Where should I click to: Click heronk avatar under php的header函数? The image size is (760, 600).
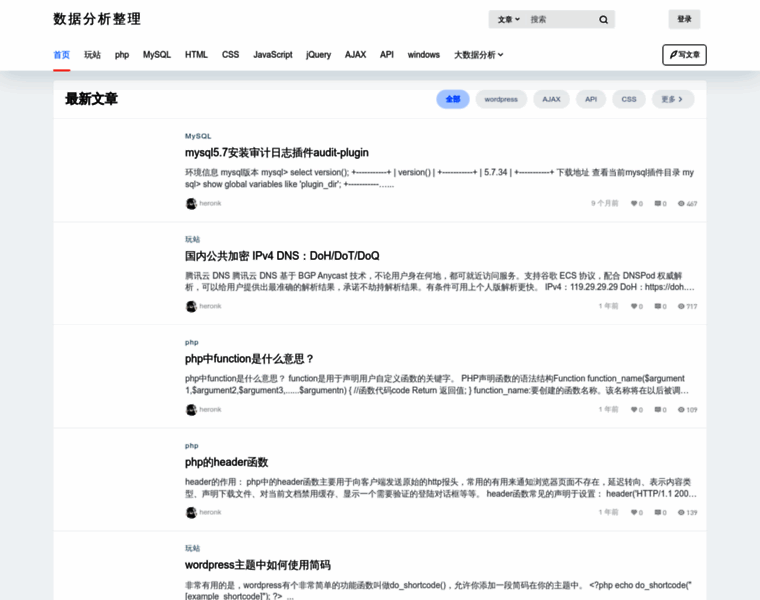point(191,512)
